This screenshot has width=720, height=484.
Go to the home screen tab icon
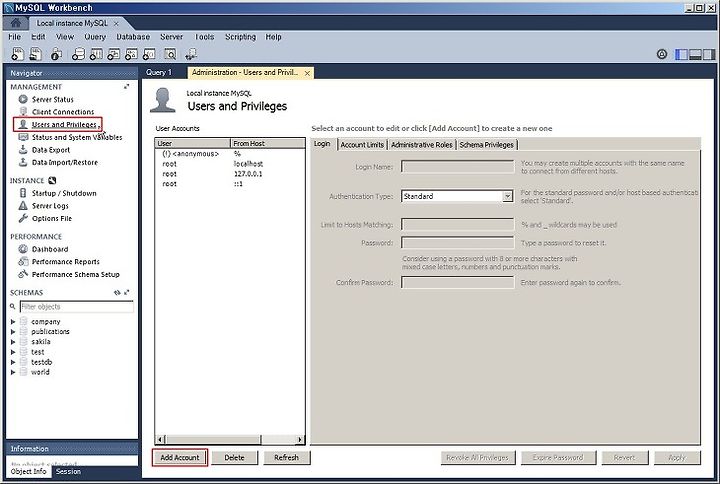point(16,23)
